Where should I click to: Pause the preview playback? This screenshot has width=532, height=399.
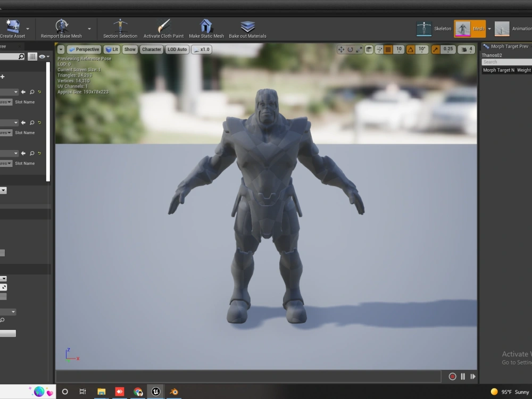click(x=463, y=376)
